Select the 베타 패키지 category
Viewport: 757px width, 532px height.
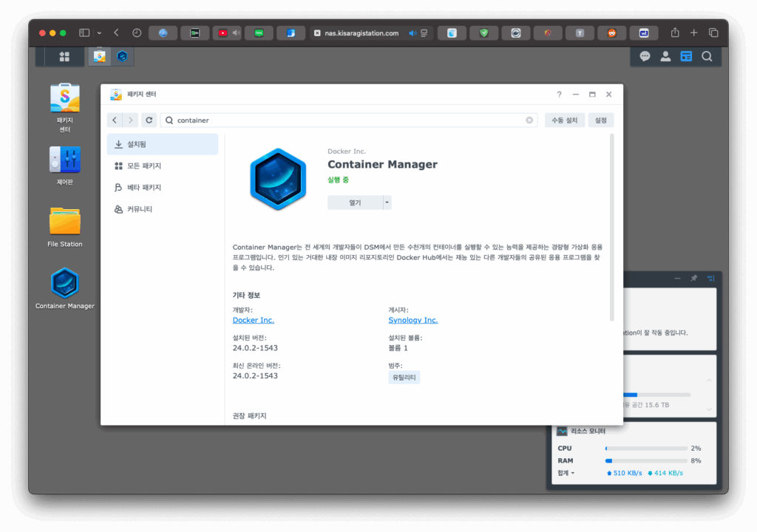[x=163, y=188]
